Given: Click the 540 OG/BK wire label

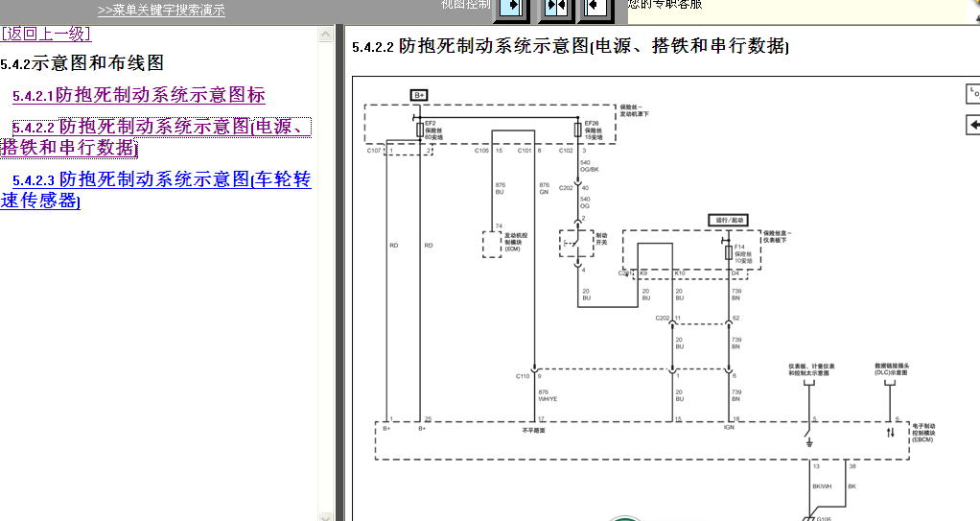Looking at the screenshot, I should (x=590, y=166).
